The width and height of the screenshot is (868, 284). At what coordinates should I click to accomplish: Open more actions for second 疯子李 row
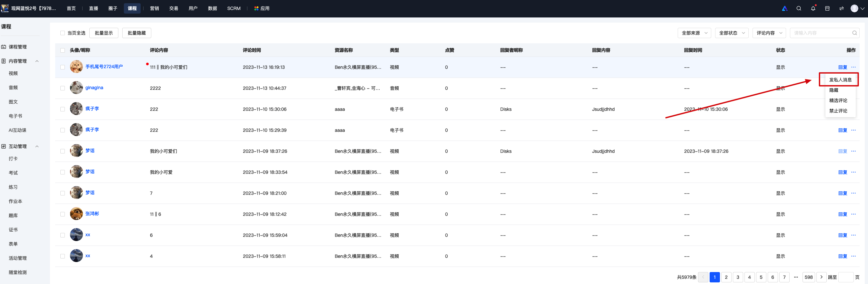pyautogui.click(x=853, y=130)
